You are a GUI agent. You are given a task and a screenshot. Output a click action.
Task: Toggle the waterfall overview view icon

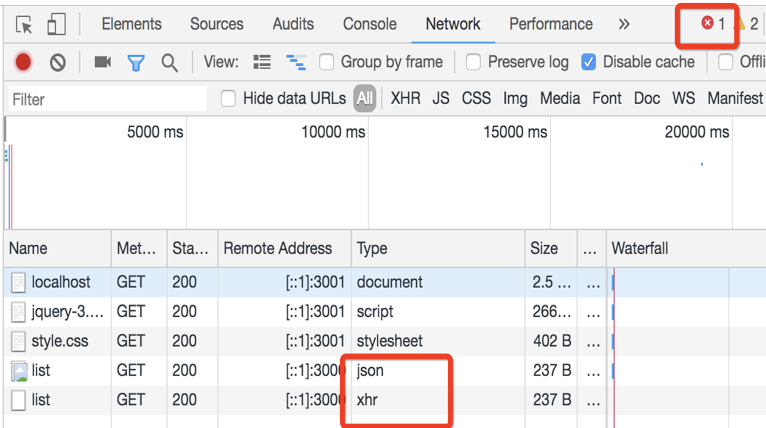296,62
